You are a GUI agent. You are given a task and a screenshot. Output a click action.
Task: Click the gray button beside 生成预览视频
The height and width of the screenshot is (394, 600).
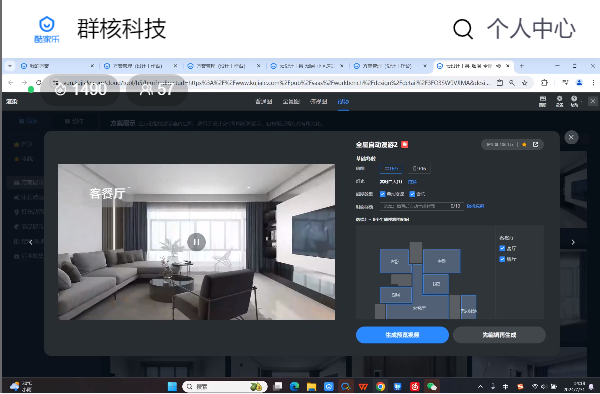pyautogui.click(x=499, y=335)
